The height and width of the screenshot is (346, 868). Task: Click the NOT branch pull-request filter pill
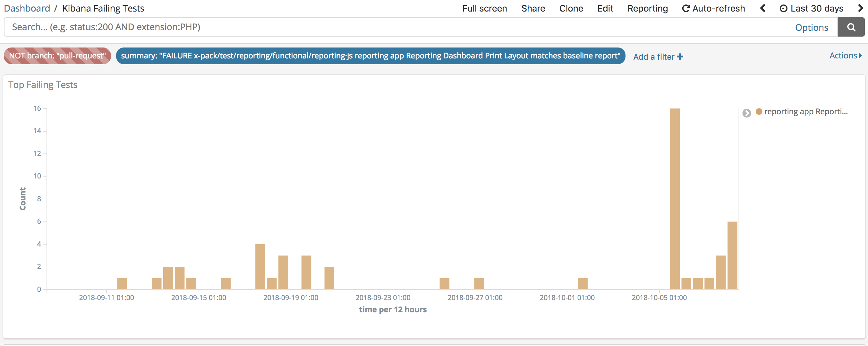tap(57, 56)
